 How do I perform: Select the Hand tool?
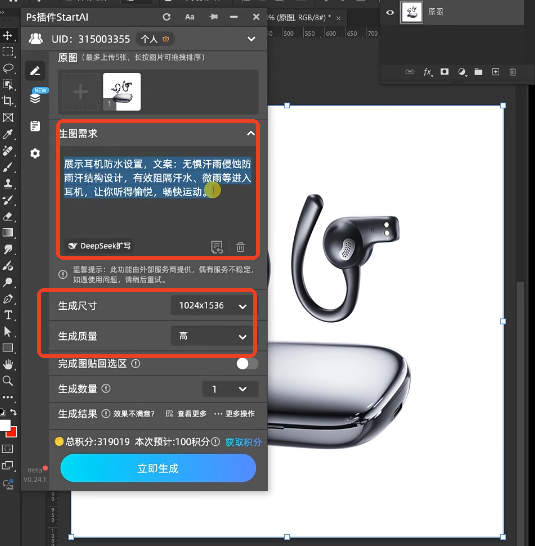click(x=8, y=364)
